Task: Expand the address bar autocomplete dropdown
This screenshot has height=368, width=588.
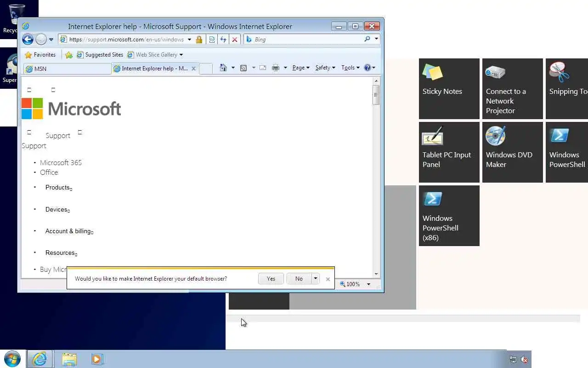Action: coord(189,40)
